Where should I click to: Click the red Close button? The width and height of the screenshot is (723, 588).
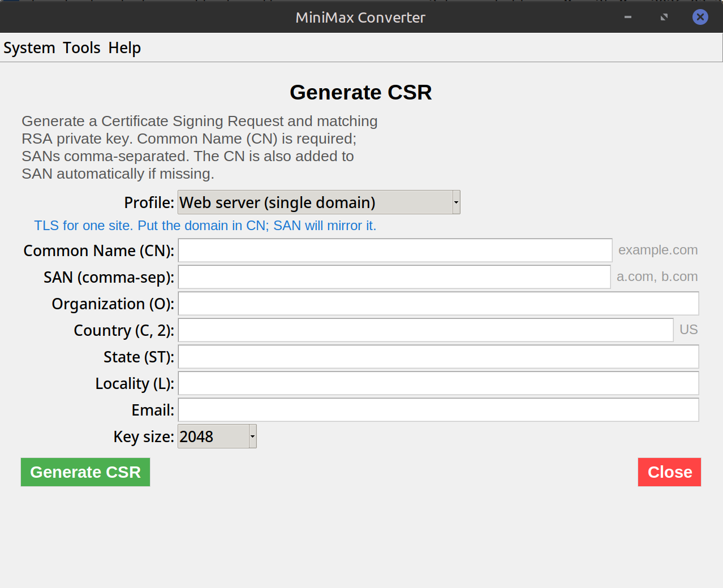(670, 472)
